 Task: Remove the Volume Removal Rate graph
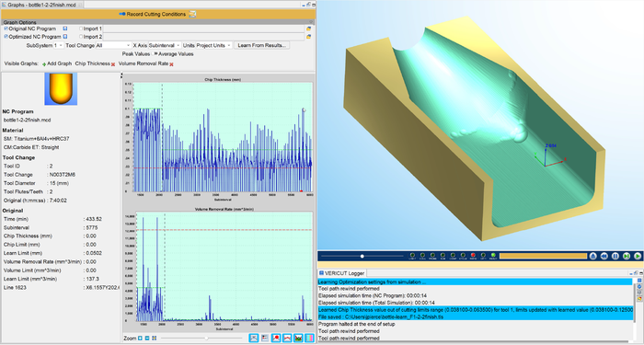pyautogui.click(x=172, y=64)
